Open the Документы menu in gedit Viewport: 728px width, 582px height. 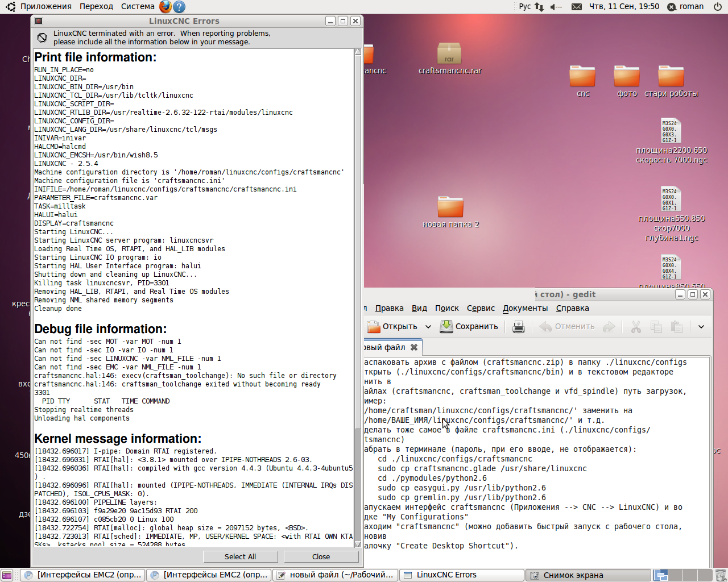pyautogui.click(x=526, y=309)
